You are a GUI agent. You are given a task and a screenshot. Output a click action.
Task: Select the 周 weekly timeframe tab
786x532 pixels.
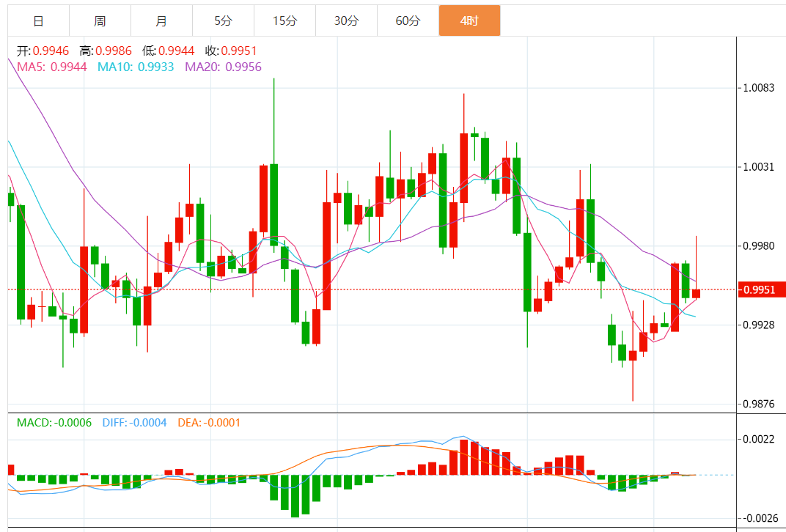[100, 21]
